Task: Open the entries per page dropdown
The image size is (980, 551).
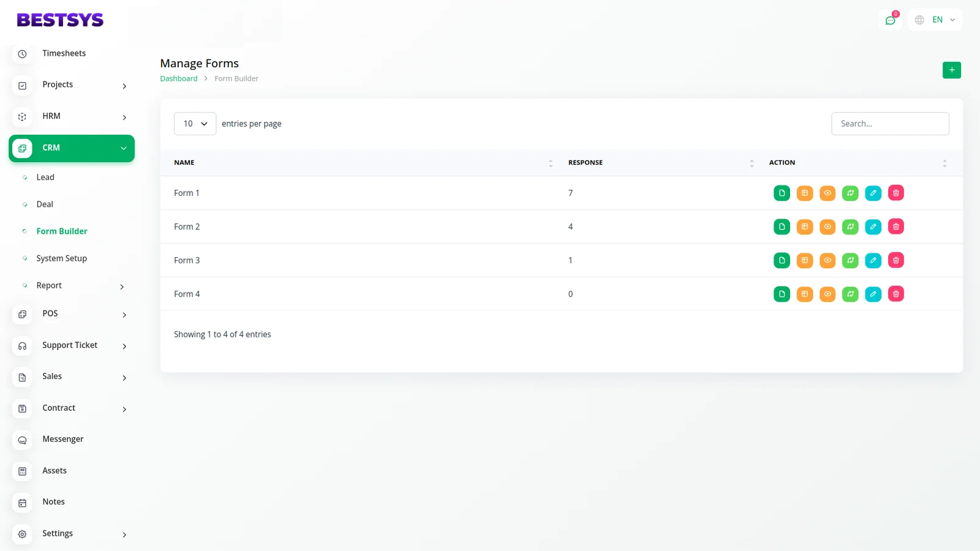Action: pos(195,124)
